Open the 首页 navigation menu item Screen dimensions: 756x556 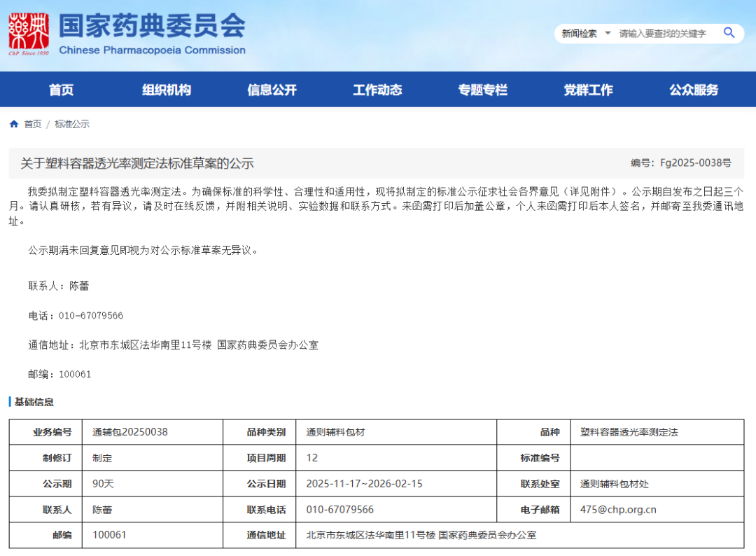click(61, 90)
